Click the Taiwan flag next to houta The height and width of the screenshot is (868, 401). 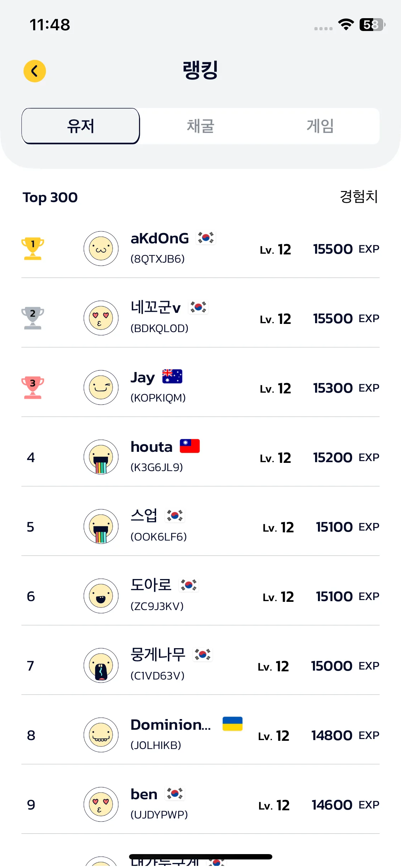(190, 446)
